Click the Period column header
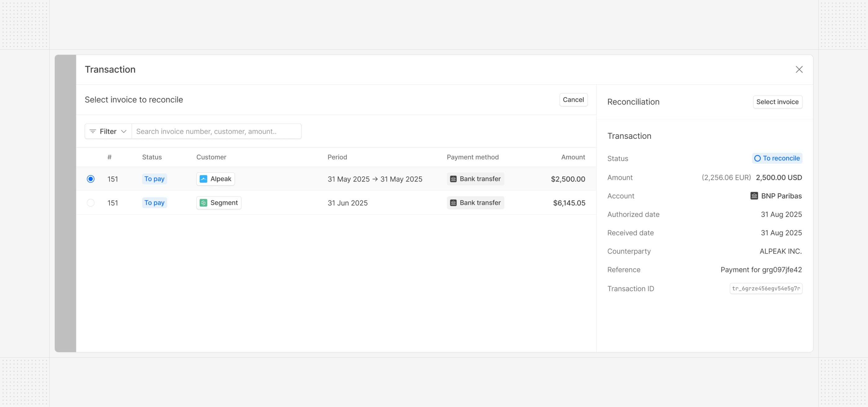The height and width of the screenshot is (407, 868). pos(337,157)
